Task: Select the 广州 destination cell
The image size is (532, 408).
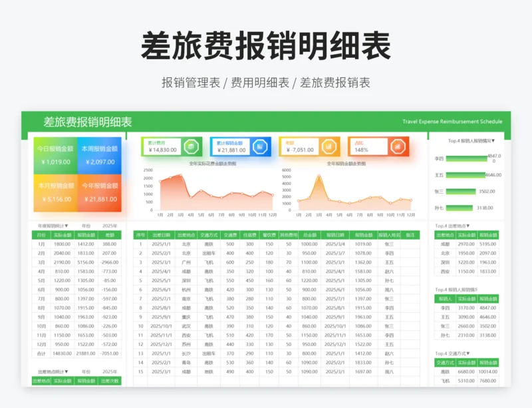Action: pyautogui.click(x=186, y=263)
